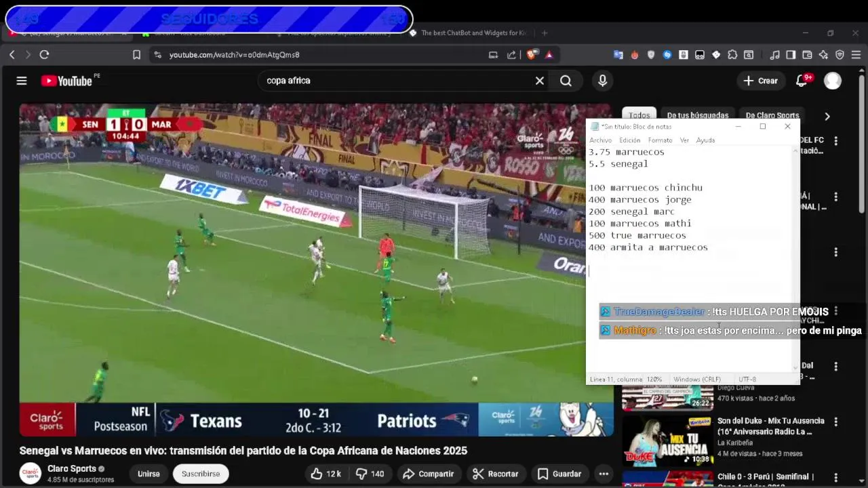Open the Ayuda menu in Bloc de notas
The height and width of the screenshot is (488, 868).
[x=705, y=140]
